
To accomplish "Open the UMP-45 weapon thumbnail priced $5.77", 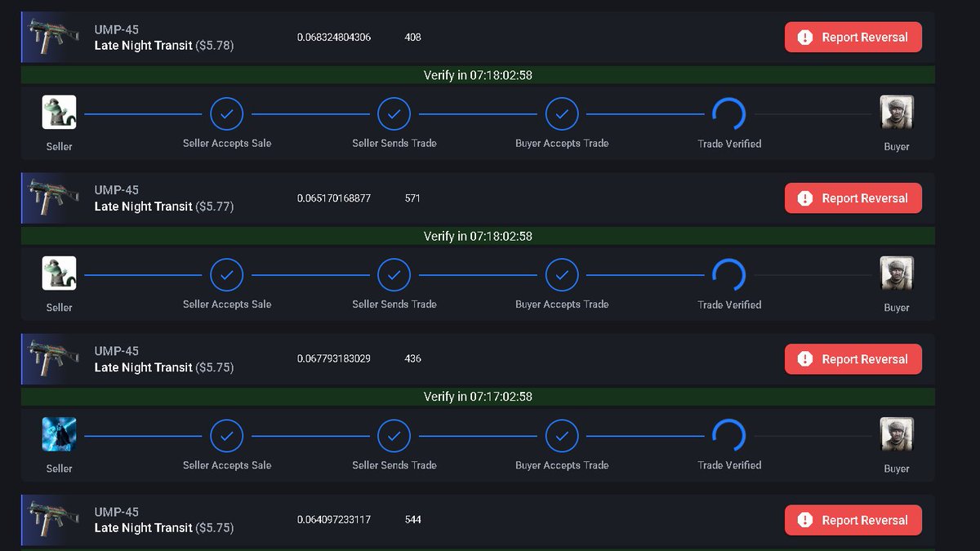I will (x=54, y=198).
